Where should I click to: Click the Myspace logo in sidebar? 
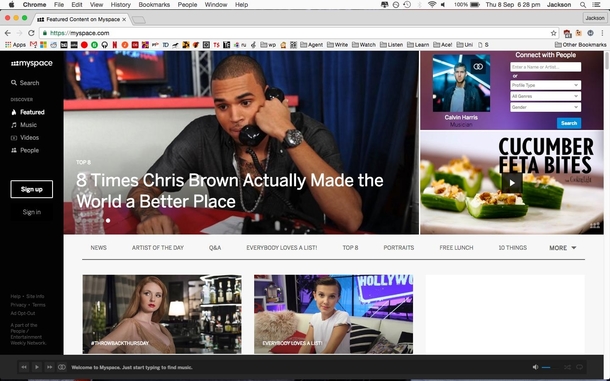tap(32, 63)
